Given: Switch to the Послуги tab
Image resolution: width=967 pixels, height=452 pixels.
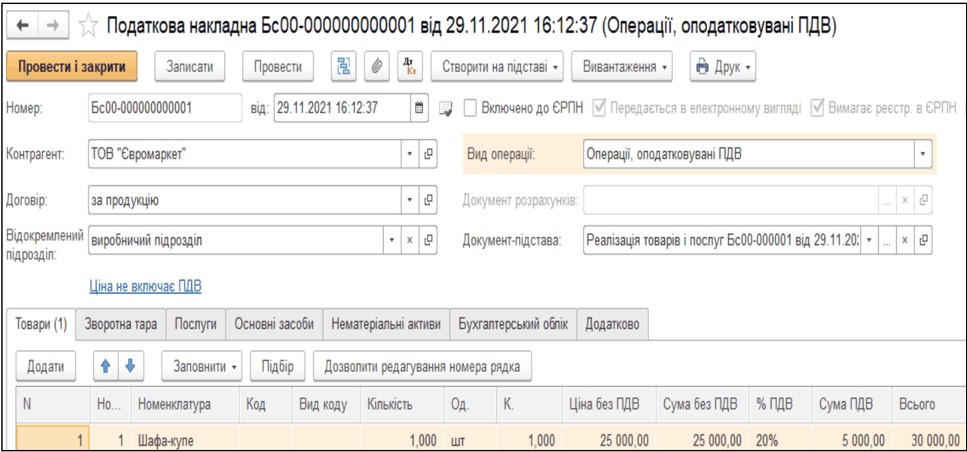Looking at the screenshot, I should click(x=195, y=324).
